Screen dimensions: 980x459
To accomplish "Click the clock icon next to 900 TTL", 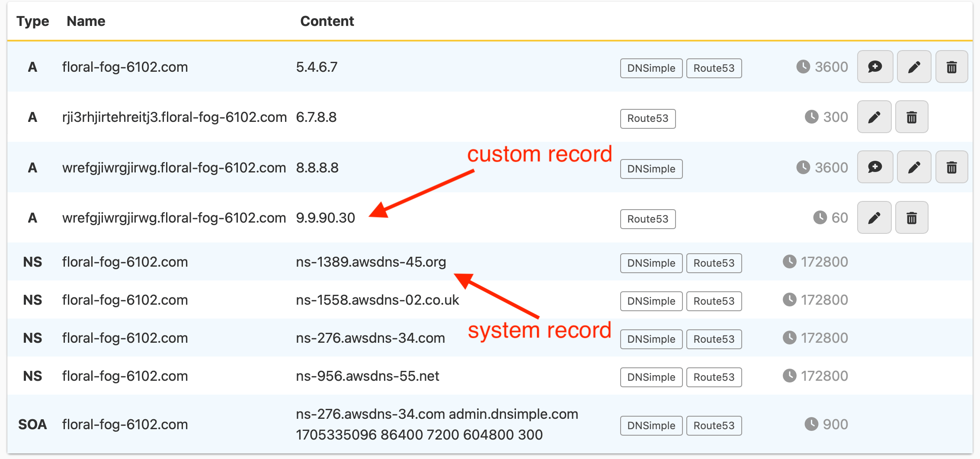I will pyautogui.click(x=812, y=424).
